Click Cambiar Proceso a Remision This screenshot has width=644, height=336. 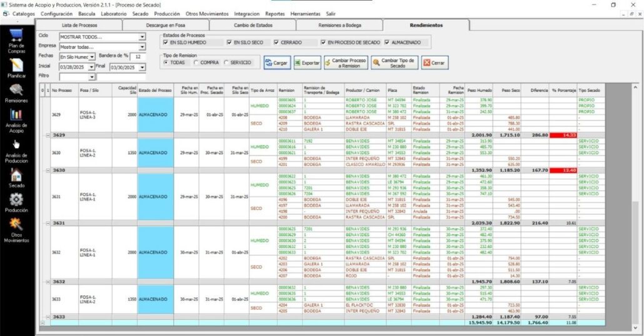pos(346,63)
